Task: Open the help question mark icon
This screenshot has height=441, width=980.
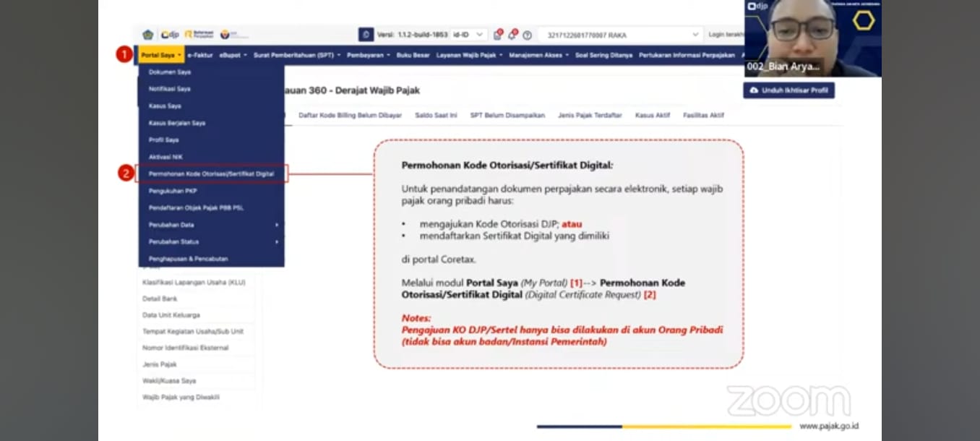Action: [527, 35]
